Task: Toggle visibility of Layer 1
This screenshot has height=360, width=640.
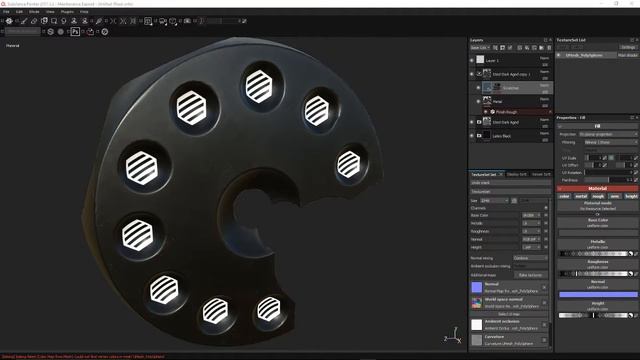Action: 472,60
